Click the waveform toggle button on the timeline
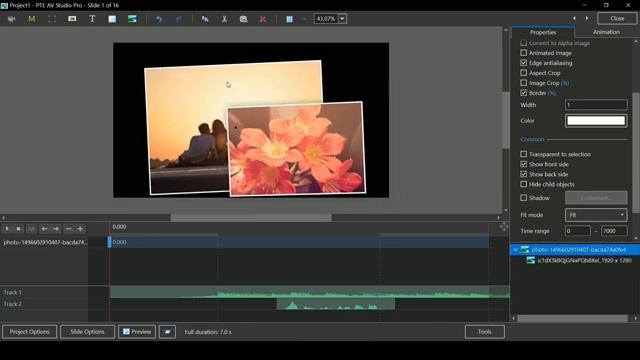Image resolution: width=640 pixels, height=360 pixels. pos(31,229)
